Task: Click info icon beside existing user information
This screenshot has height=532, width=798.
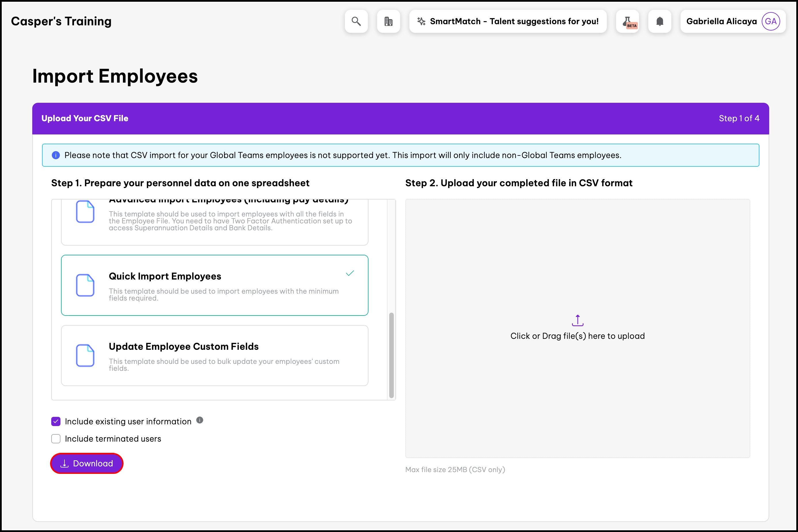Action: pyautogui.click(x=200, y=420)
